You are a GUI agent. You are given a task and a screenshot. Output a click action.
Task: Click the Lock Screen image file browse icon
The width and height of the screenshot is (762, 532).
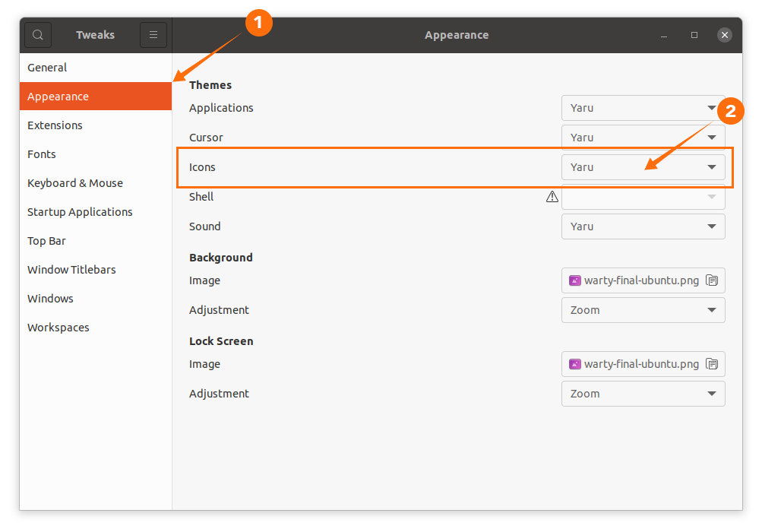(712, 364)
